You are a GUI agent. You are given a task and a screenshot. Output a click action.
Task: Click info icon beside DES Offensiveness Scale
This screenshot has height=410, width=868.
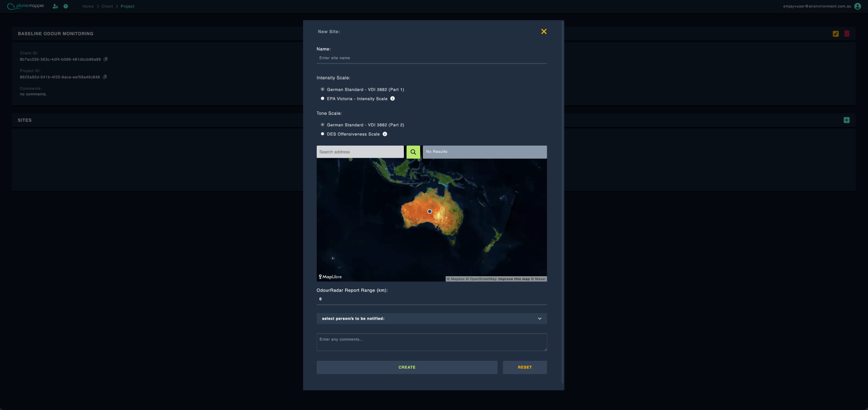(385, 134)
